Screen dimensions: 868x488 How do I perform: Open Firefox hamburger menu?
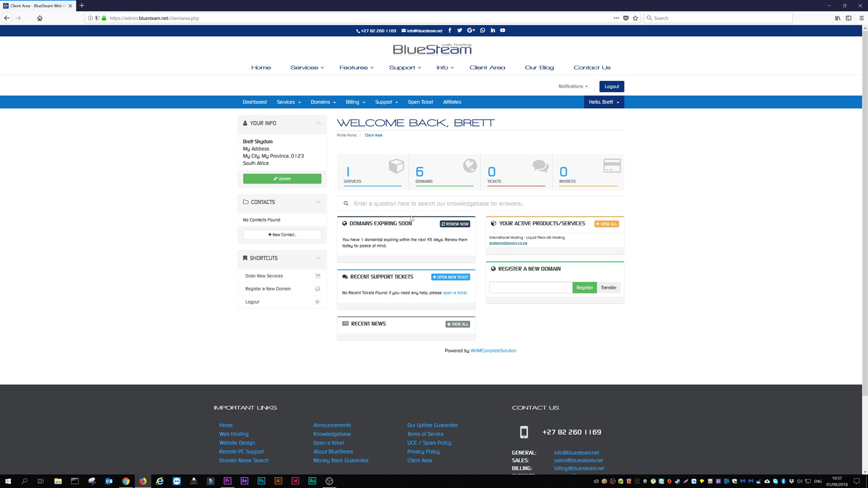point(861,18)
